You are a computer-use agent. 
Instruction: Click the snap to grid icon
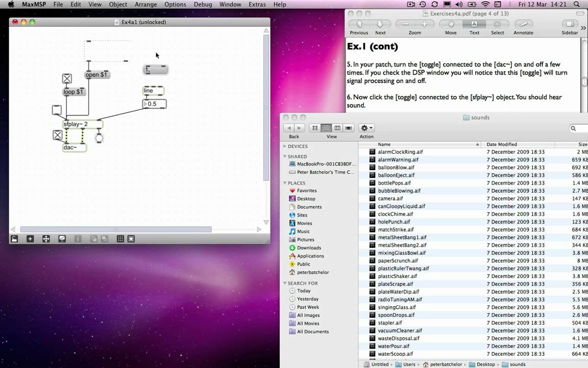click(131, 239)
